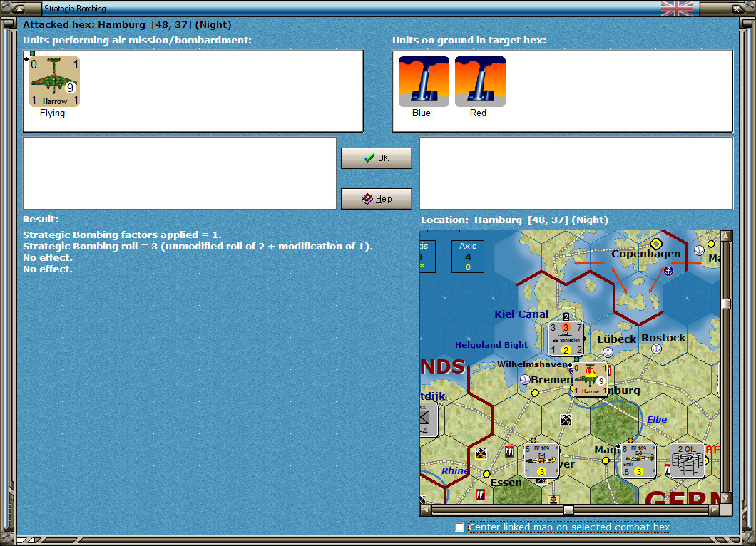The height and width of the screenshot is (546, 756).
Task: Click the yellow city dot below Bremen
Action: [535, 393]
